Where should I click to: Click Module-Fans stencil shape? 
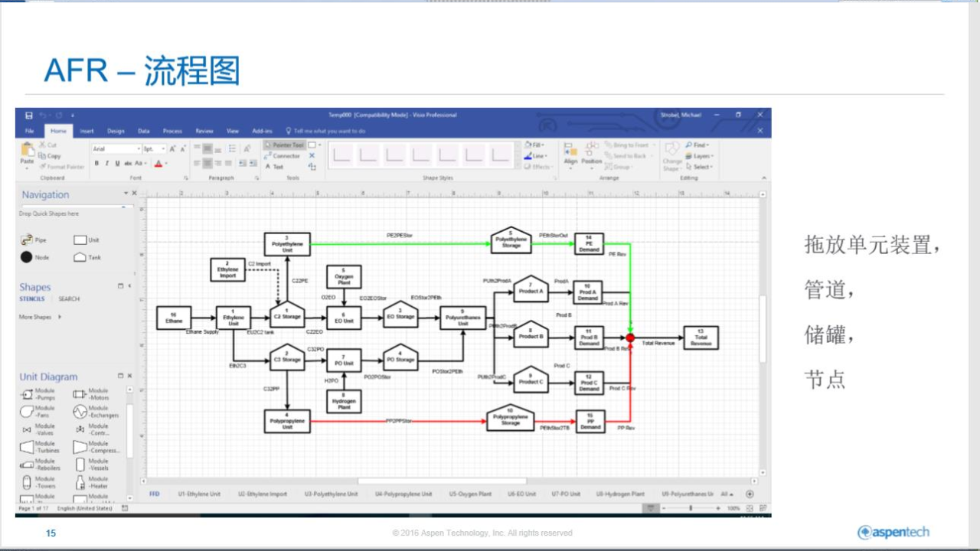38,412
